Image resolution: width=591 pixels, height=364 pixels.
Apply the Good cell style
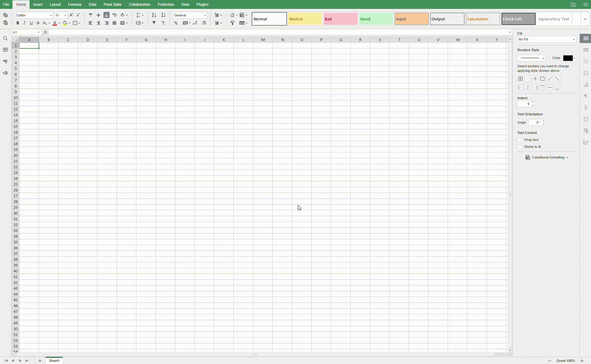[x=376, y=19]
